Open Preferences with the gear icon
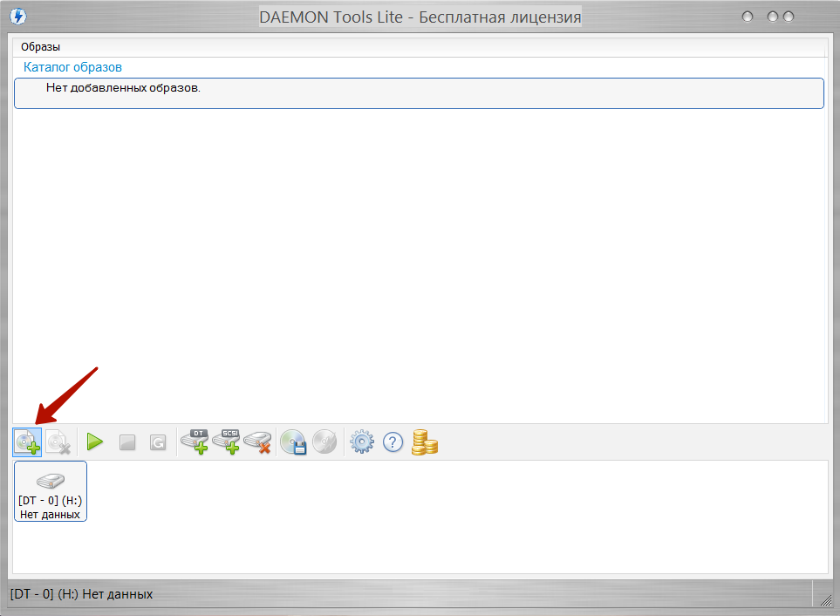Image resolution: width=840 pixels, height=616 pixels. tap(361, 442)
